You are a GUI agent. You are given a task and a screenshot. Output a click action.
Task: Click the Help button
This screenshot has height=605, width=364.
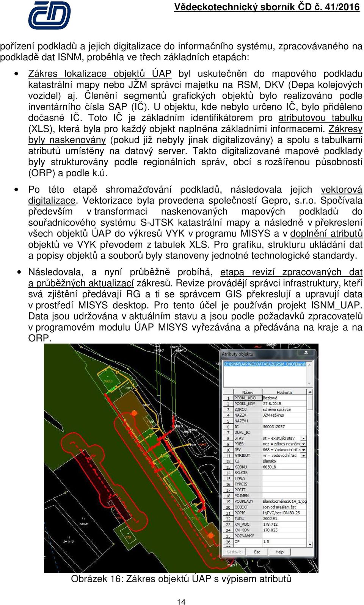[x=279, y=552]
